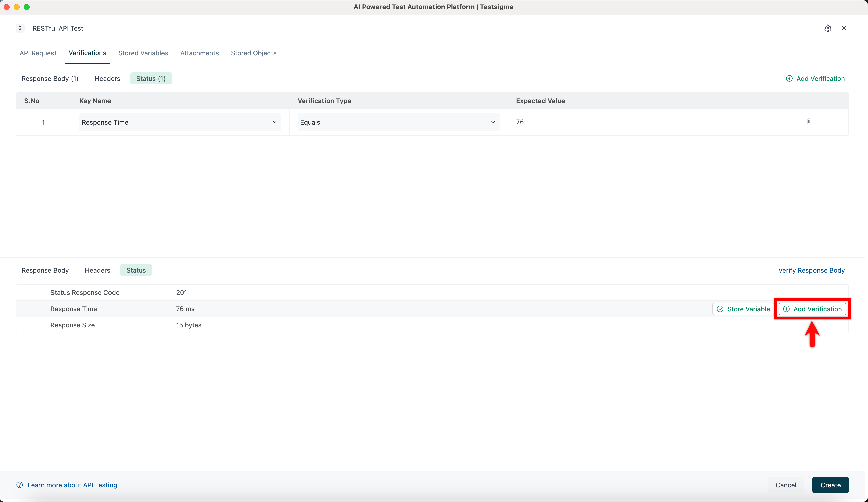Open the Attachments tab
This screenshot has height=502, width=868.
199,53
